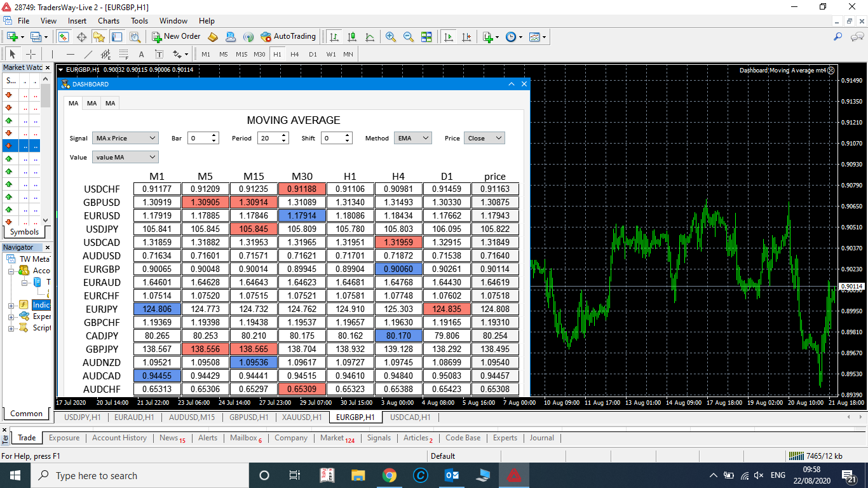Select the horizontal line drawing tool
This screenshot has height=488, width=868.
70,55
